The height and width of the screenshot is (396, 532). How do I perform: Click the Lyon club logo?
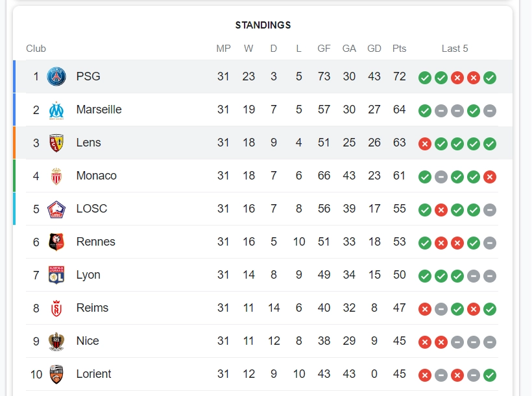(x=56, y=275)
